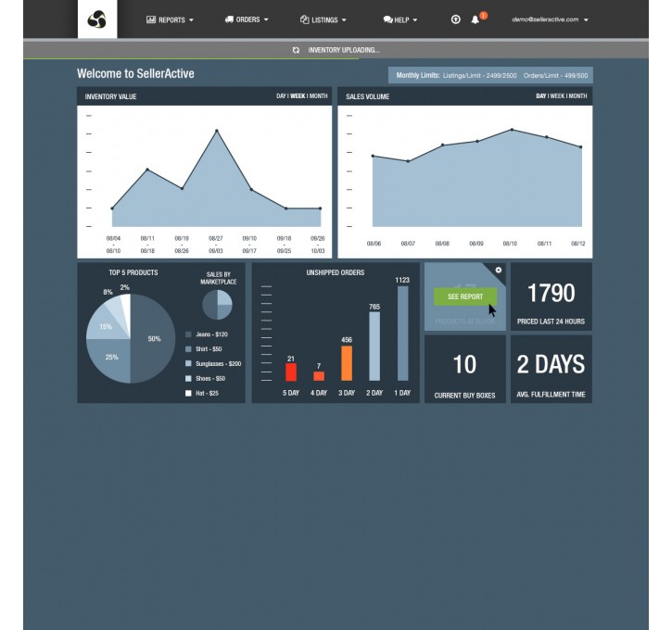Click the Orders/Limit - 499/500 text
Viewport: 672px width, 630px height.
pos(555,75)
